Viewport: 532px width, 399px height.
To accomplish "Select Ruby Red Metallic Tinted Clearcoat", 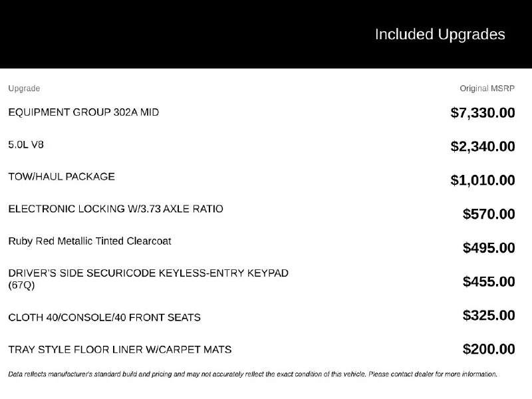I will pyautogui.click(x=90, y=241).
